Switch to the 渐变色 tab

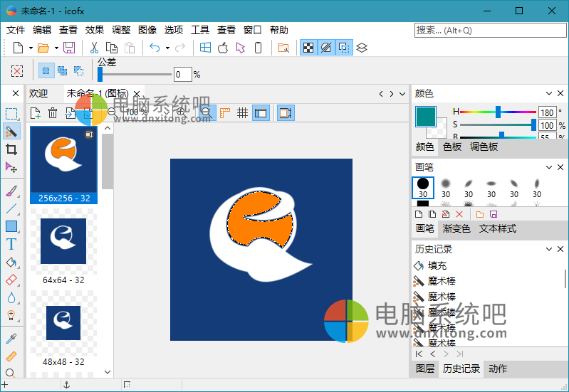click(x=456, y=228)
